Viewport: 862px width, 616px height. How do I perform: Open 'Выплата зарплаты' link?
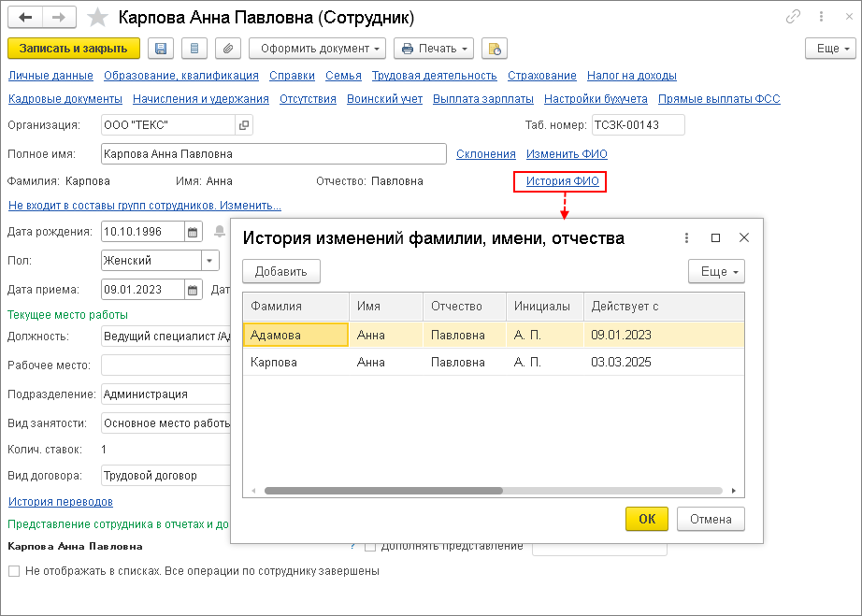[483, 99]
